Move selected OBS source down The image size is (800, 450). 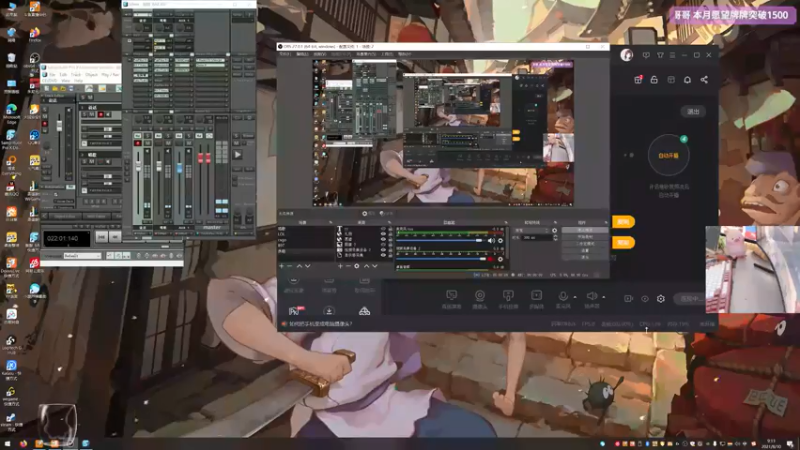375,266
